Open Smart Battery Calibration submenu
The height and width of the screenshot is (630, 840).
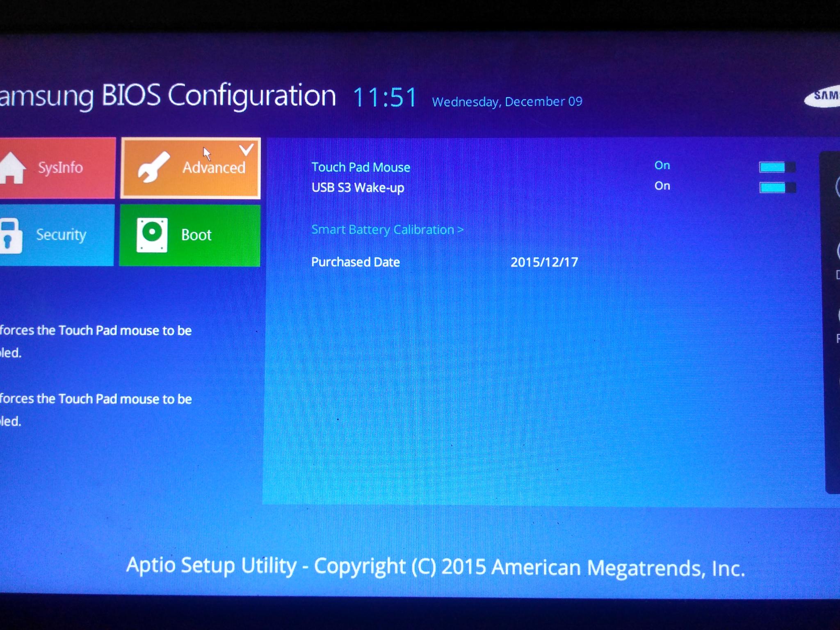tap(387, 230)
